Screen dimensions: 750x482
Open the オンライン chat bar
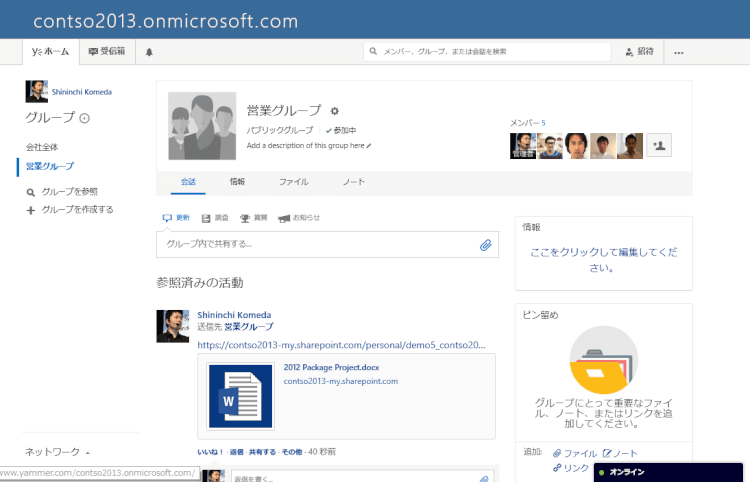click(x=668, y=472)
